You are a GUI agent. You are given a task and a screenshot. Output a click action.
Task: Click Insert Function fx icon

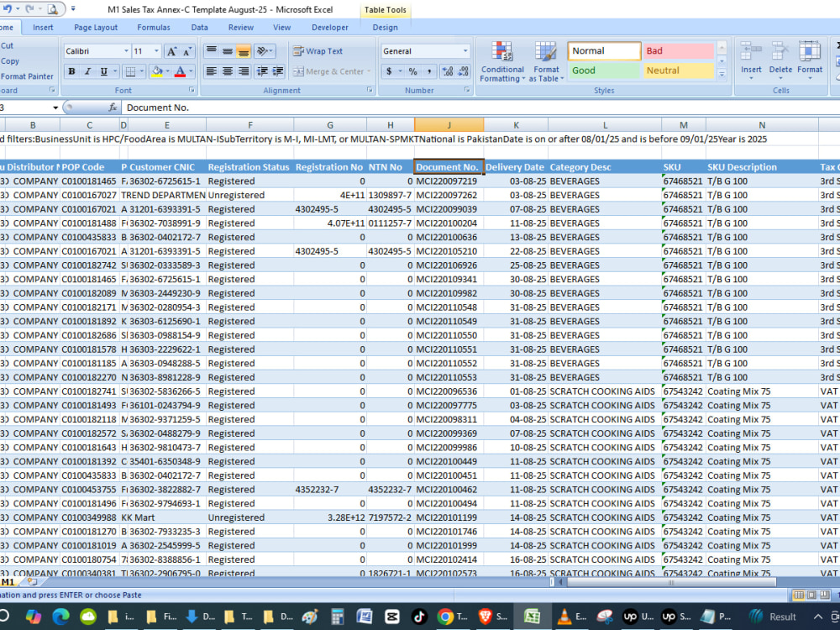click(x=113, y=108)
